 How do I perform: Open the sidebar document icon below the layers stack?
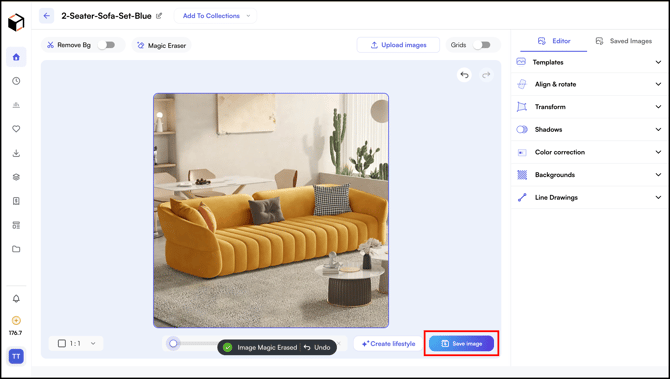[x=16, y=201]
